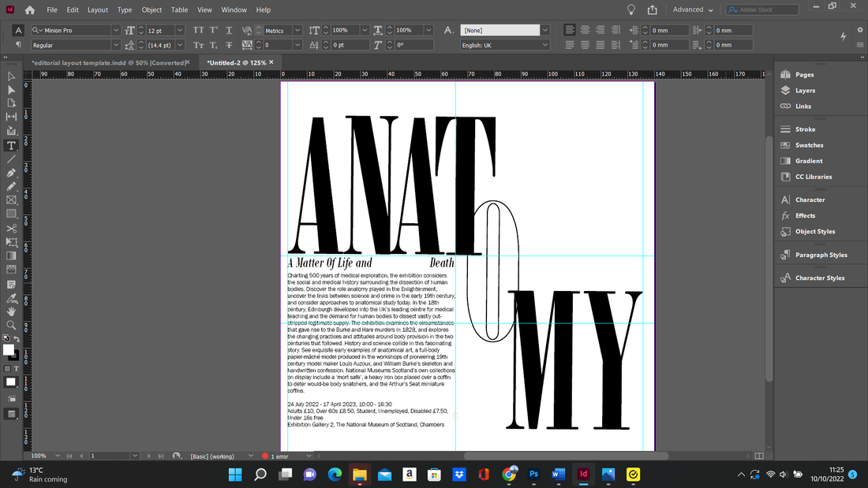Toggle Underline formatting
Viewport: 868px width, 488px height.
coord(229,31)
